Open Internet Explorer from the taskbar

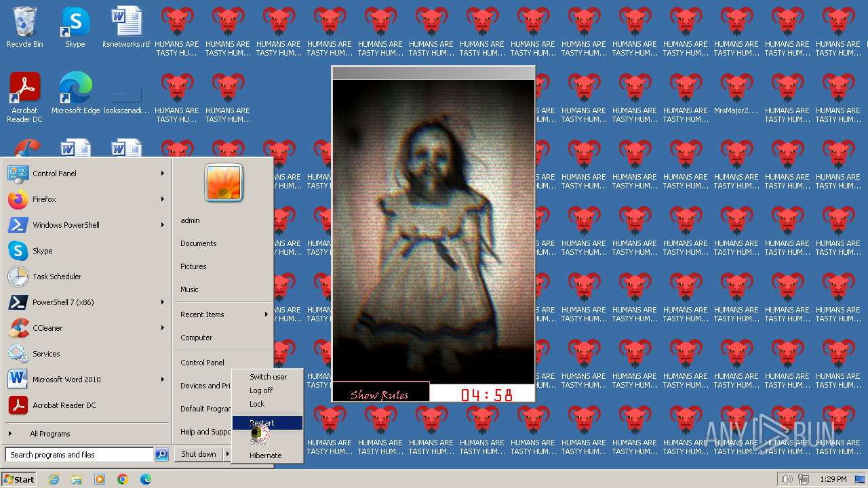pos(54,479)
